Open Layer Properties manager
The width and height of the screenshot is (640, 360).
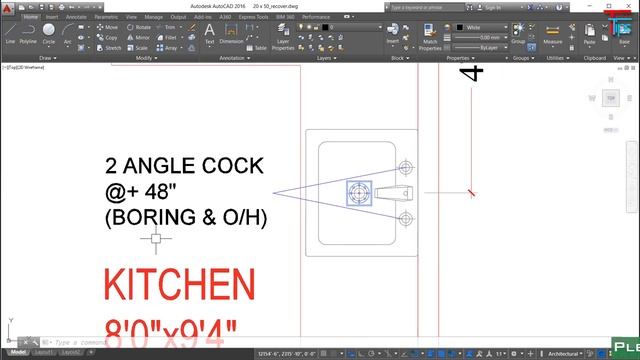(x=283, y=37)
